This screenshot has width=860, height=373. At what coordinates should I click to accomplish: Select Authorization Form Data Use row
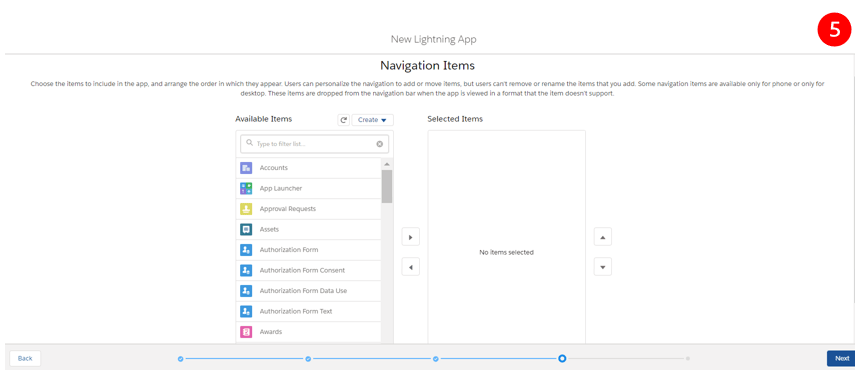tap(309, 291)
